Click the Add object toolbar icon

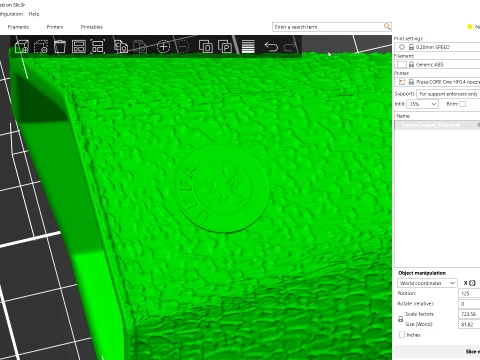pyautogui.click(x=22, y=46)
